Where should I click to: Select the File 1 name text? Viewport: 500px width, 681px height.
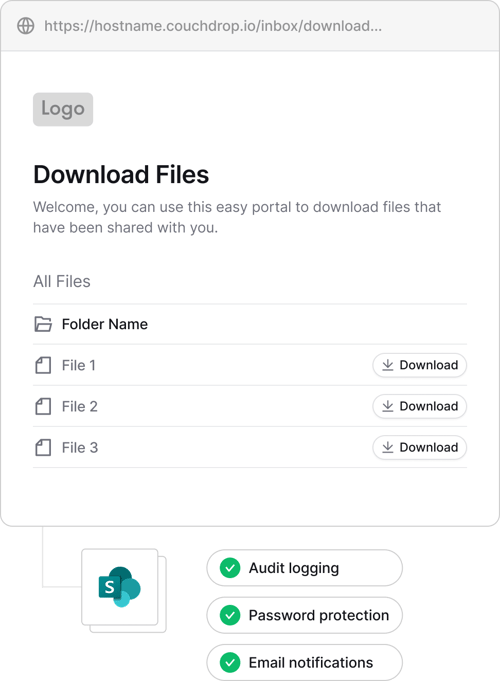(79, 365)
